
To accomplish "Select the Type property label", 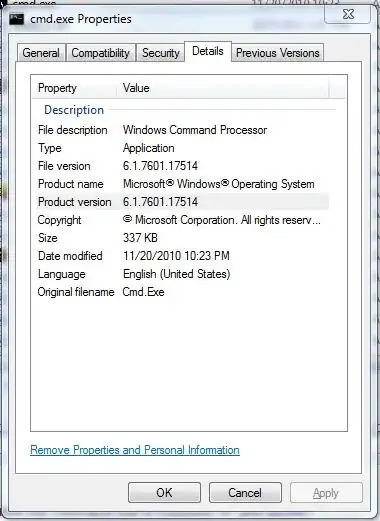I will pos(50,148).
